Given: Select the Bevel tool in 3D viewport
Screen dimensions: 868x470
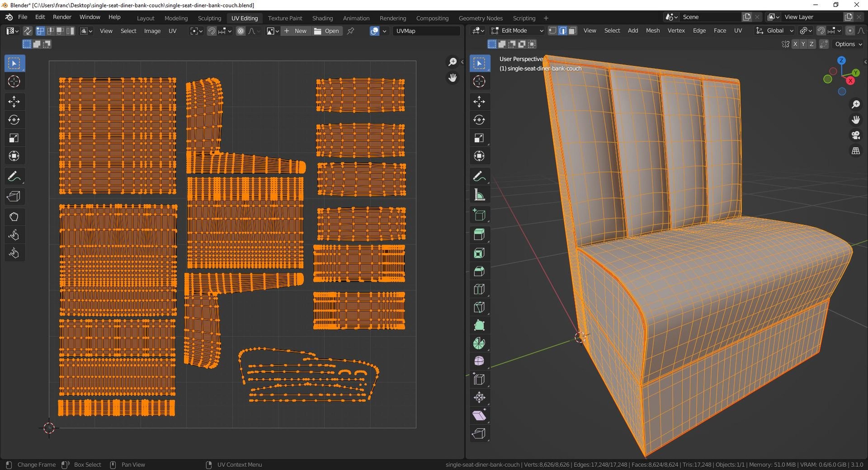Looking at the screenshot, I should (479, 271).
